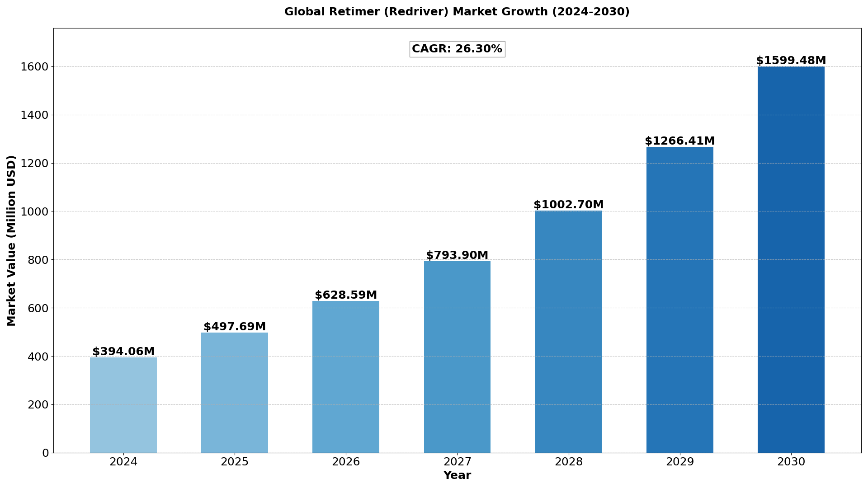Click the y-axis tick label '600'
The height and width of the screenshot is (488, 868).
click(x=38, y=308)
